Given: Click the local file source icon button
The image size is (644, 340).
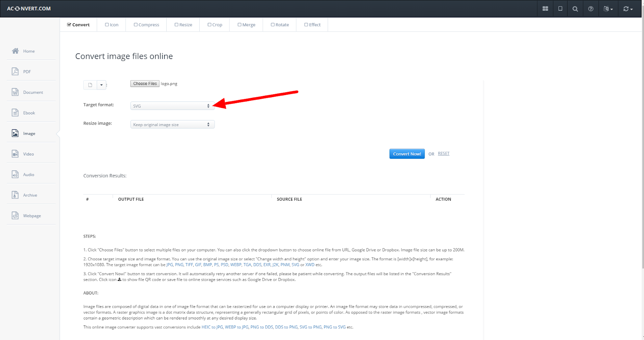Looking at the screenshot, I should [x=90, y=85].
